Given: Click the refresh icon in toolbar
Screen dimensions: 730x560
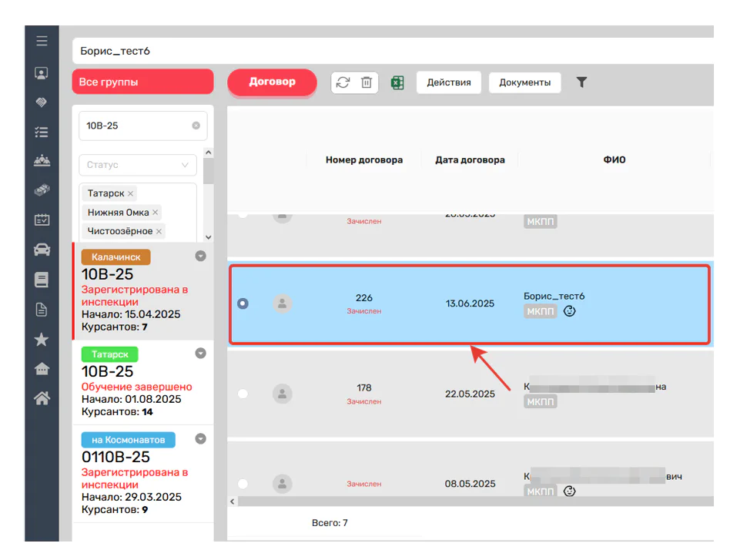Looking at the screenshot, I should [343, 82].
